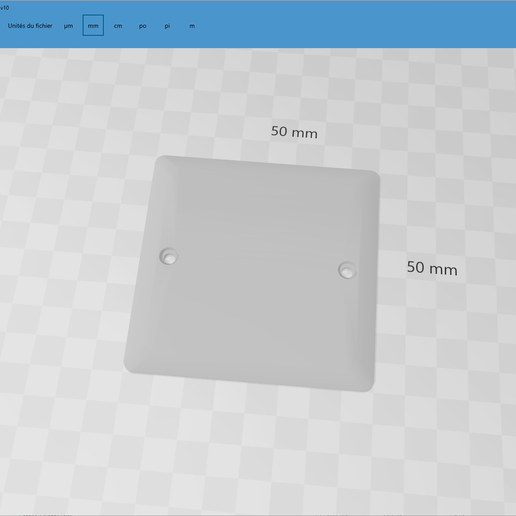Image resolution: width=516 pixels, height=516 pixels.
Task: Switch file units to cm
Action: (118, 26)
